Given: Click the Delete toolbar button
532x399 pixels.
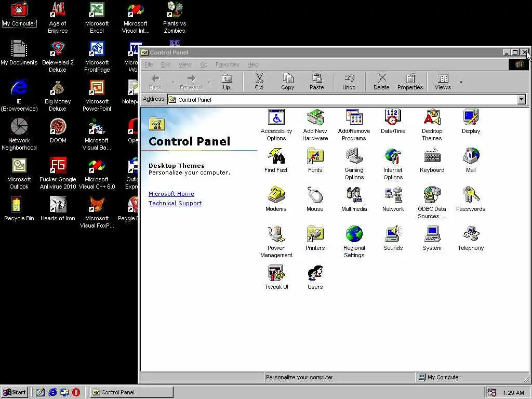Looking at the screenshot, I should [381, 82].
